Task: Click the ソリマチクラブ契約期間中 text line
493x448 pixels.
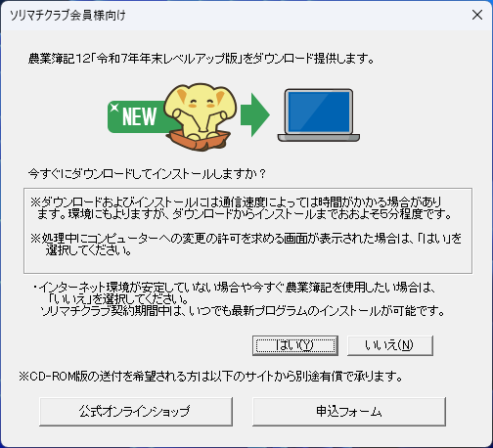Action: (243, 311)
